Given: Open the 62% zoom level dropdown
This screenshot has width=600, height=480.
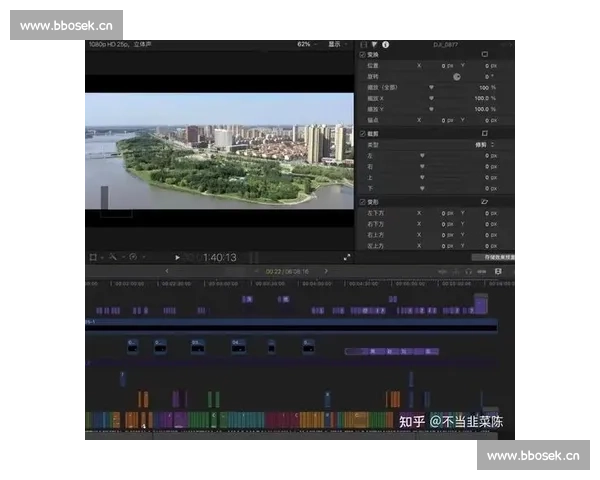Looking at the screenshot, I should (x=306, y=45).
